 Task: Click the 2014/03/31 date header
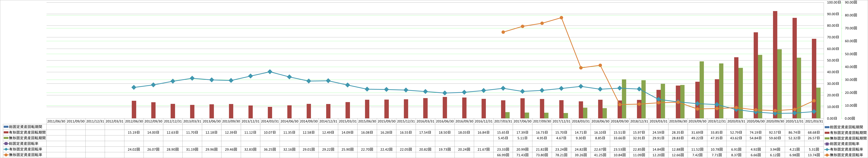point(270,121)
